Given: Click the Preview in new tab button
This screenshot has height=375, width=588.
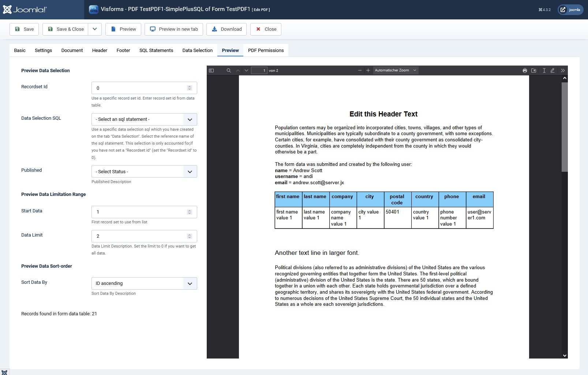Looking at the screenshot, I should tap(173, 29).
